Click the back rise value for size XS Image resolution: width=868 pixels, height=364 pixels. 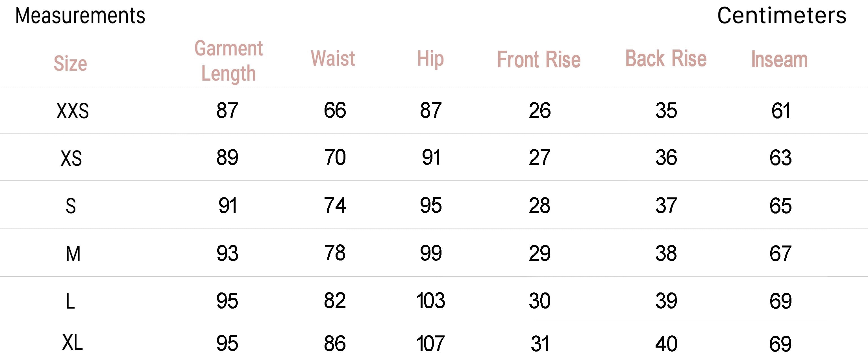[x=666, y=158]
